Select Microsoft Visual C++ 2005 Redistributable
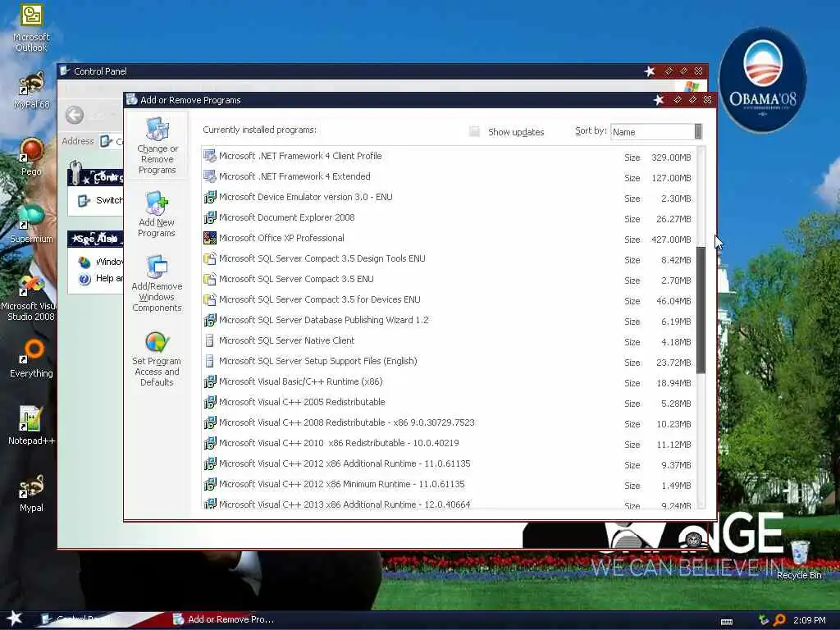Viewport: 840px width, 630px height. pyautogui.click(x=449, y=402)
